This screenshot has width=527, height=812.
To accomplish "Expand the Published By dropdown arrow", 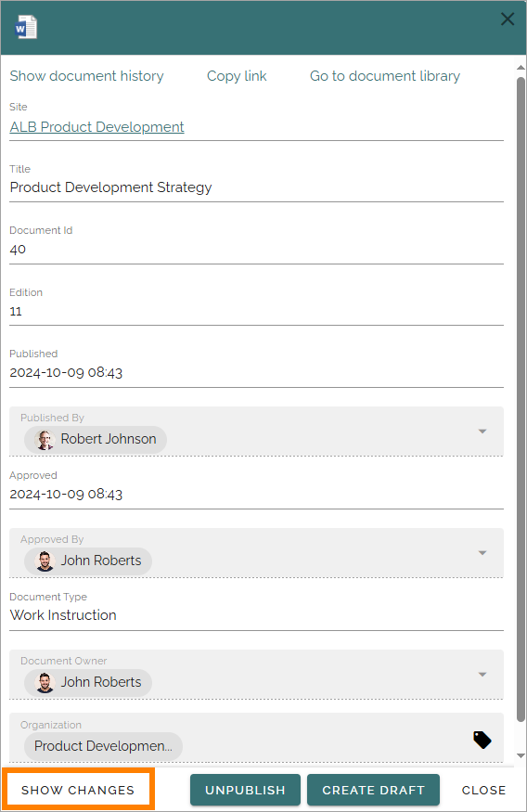I will (x=482, y=432).
